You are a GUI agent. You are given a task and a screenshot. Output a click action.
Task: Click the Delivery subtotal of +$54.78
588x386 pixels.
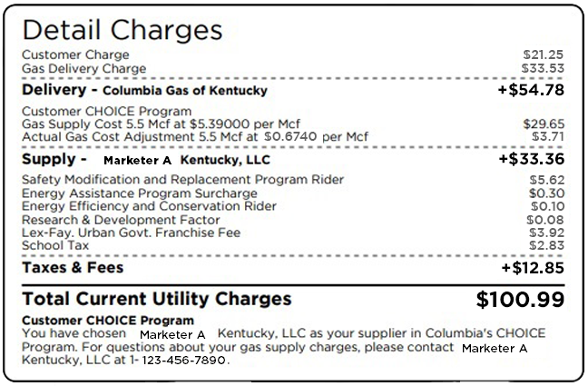(532, 90)
